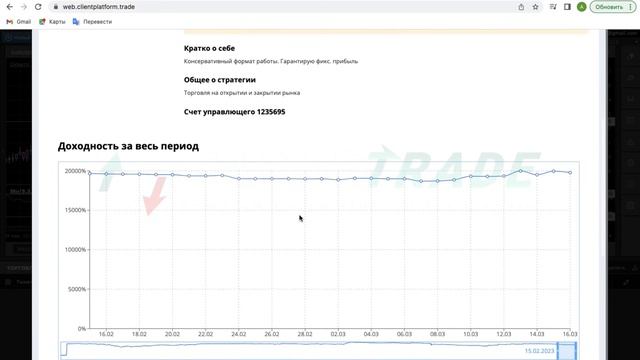Click the 10000% label on the y-axis
The height and width of the screenshot is (360, 640).
76,249
